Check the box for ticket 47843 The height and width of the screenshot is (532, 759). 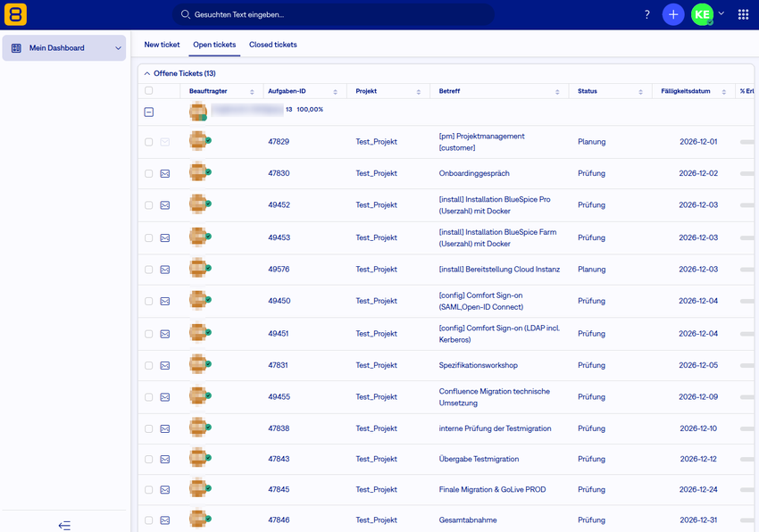tap(148, 460)
